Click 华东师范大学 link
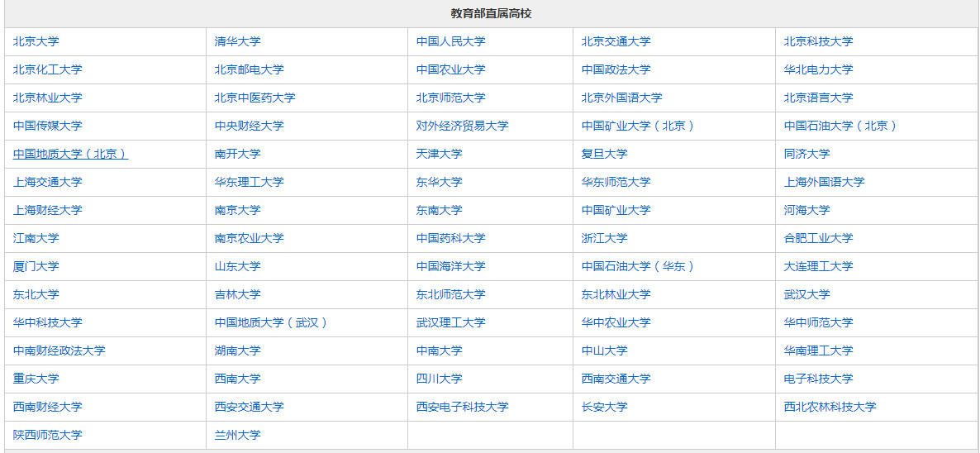980x453 pixels. click(616, 183)
